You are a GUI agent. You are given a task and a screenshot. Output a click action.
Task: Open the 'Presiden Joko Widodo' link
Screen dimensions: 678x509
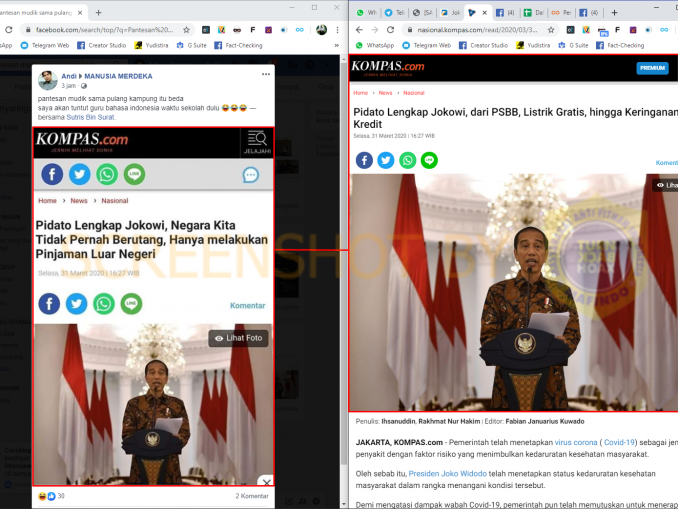coord(448,474)
